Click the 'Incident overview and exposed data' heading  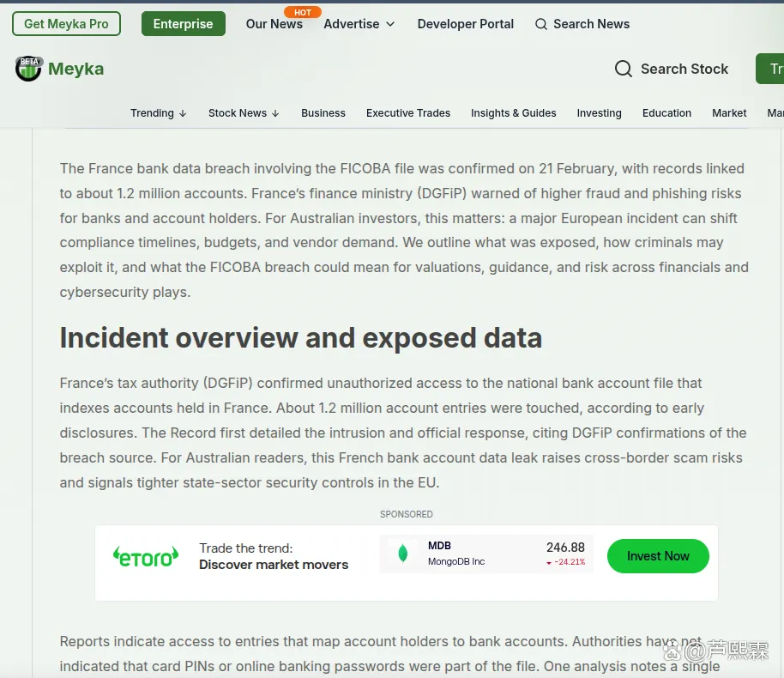pos(300,338)
